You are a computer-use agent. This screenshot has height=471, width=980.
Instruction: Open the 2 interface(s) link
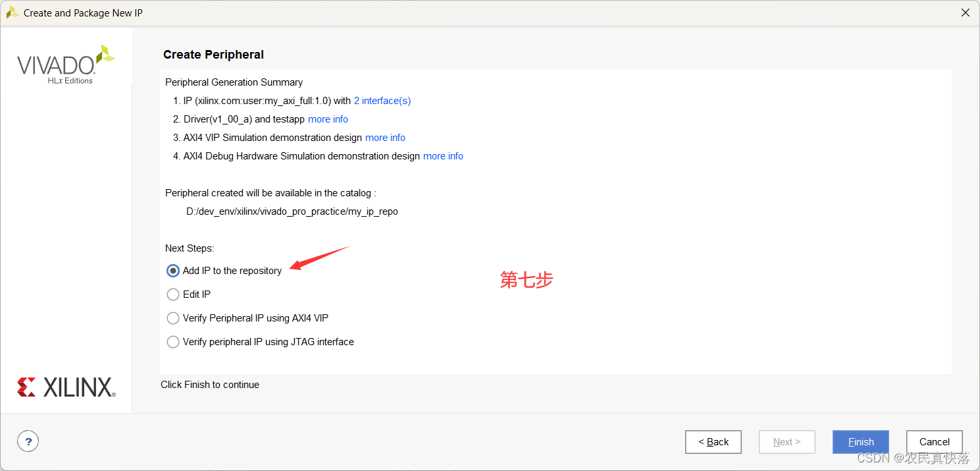click(382, 101)
